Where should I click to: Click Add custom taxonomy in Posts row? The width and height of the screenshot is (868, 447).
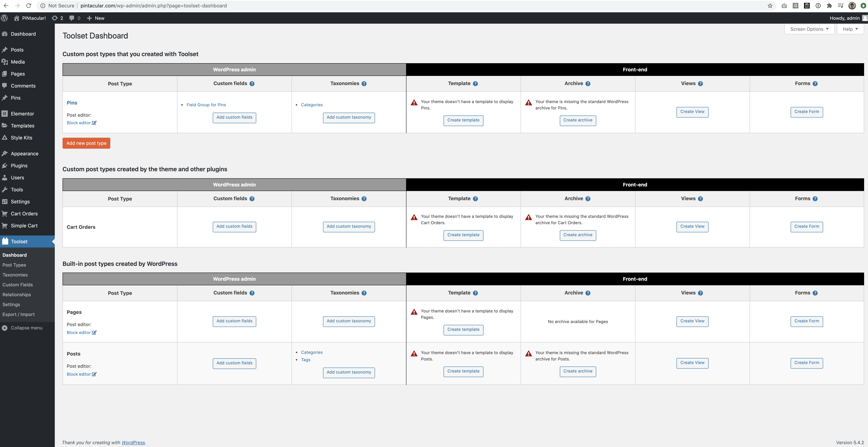349,373
